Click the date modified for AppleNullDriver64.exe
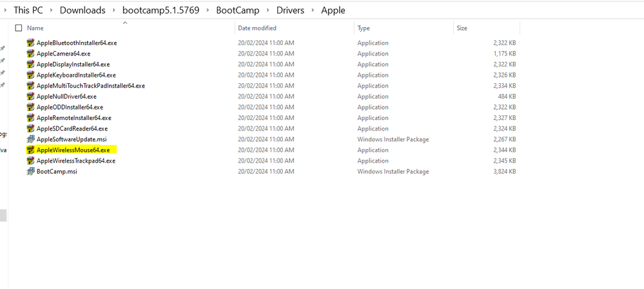Screen dimensions: 644x289 [266, 96]
